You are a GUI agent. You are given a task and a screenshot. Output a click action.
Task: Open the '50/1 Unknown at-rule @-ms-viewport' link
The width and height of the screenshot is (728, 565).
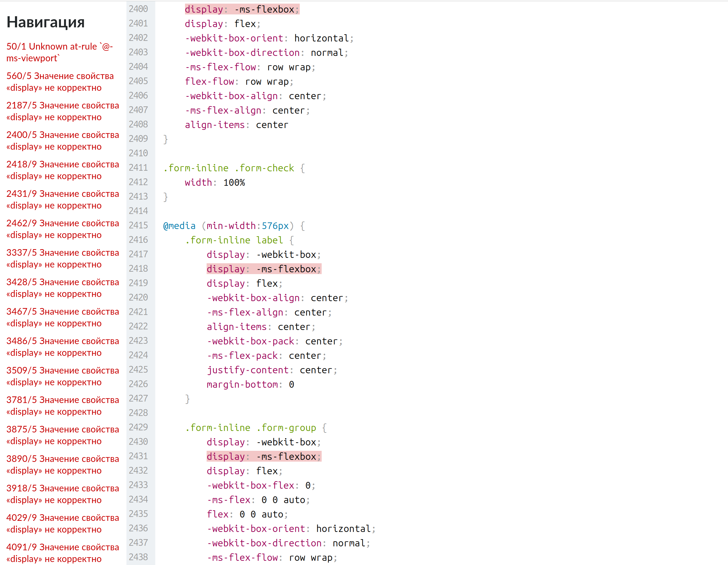click(59, 52)
